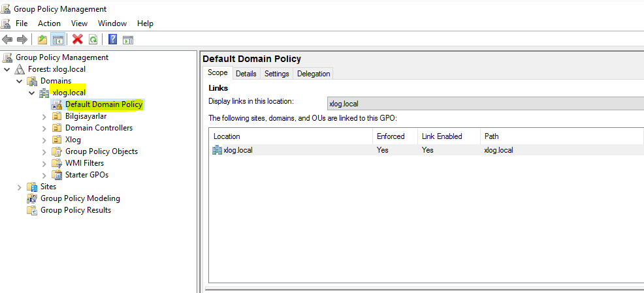
Task: Switch to the Details tab
Action: [x=246, y=74]
